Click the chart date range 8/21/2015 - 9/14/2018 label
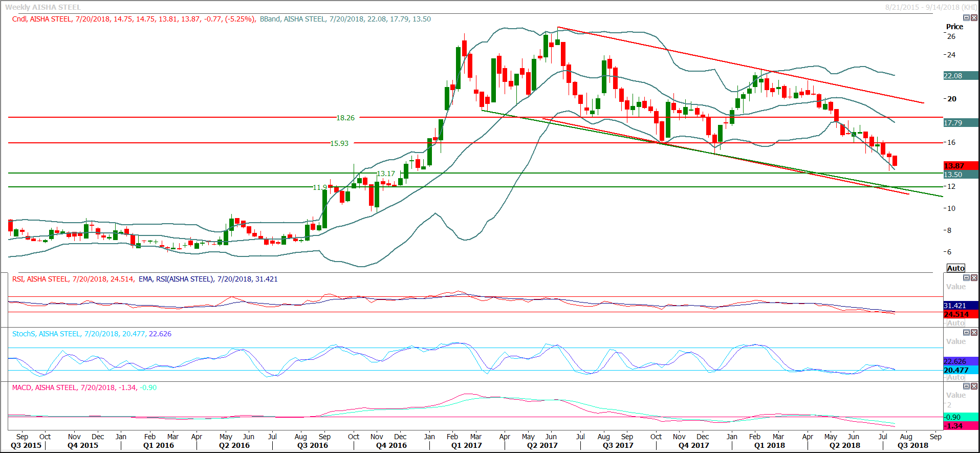980x453 pixels. [x=931, y=7]
